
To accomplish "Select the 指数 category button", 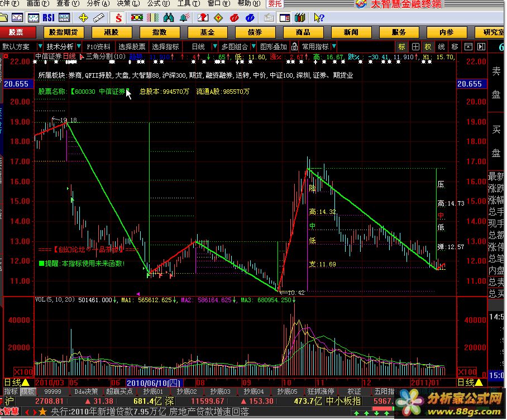I will pyautogui.click(x=159, y=32).
